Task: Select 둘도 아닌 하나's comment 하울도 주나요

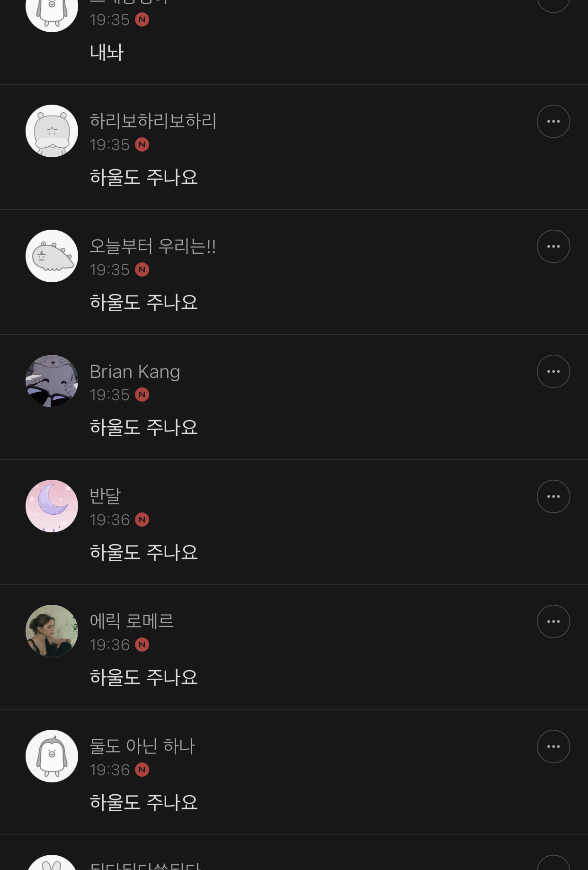Action: pos(143,803)
